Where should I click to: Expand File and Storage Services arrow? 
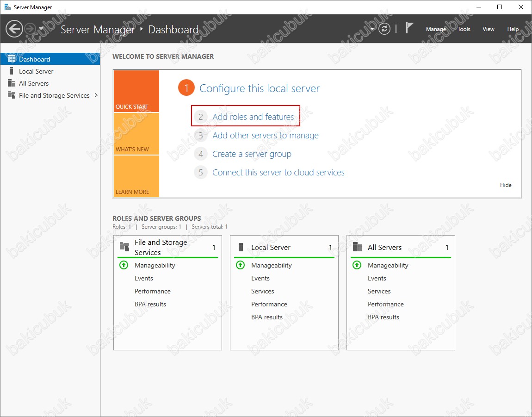(96, 95)
